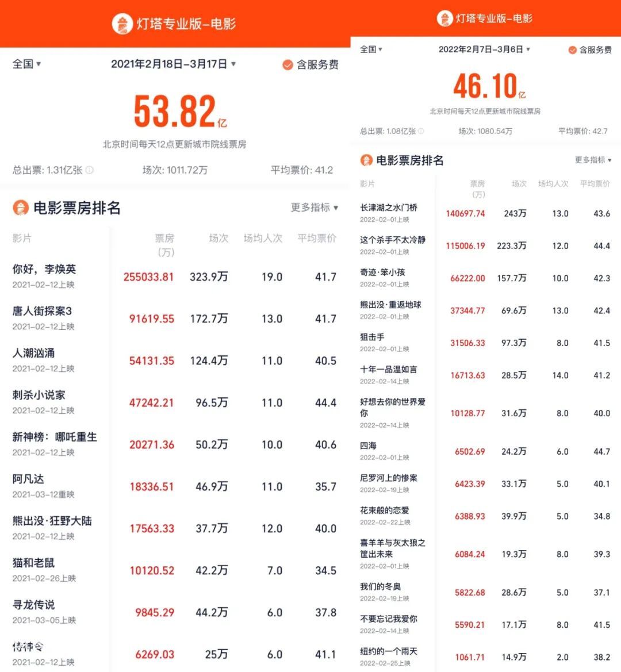Click info icon next to 总出票 1.31亿张

[90, 170]
